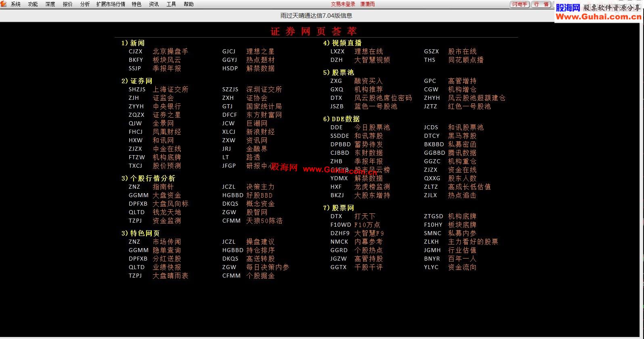
Task: Click the 潇潇雨 label in the top bar
Action: pos(368,4)
